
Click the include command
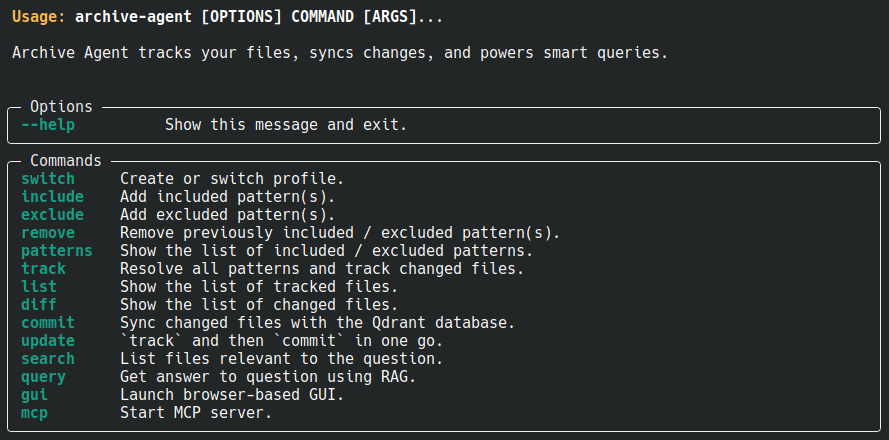[52, 197]
